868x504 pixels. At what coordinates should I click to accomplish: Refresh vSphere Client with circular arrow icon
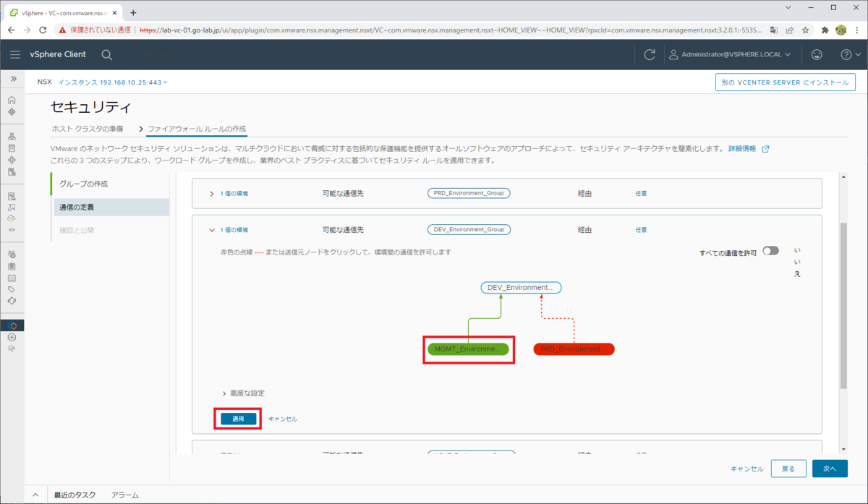pyautogui.click(x=650, y=54)
